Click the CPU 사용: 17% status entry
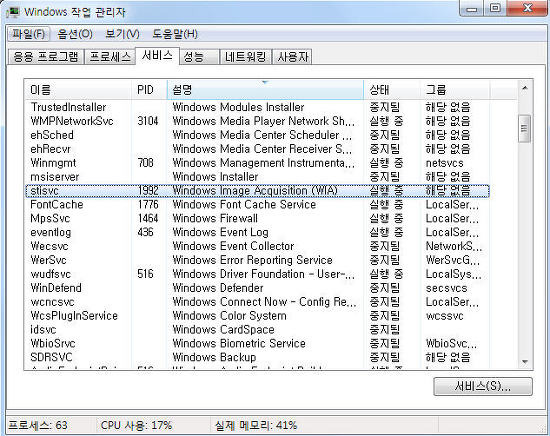 click(136, 425)
